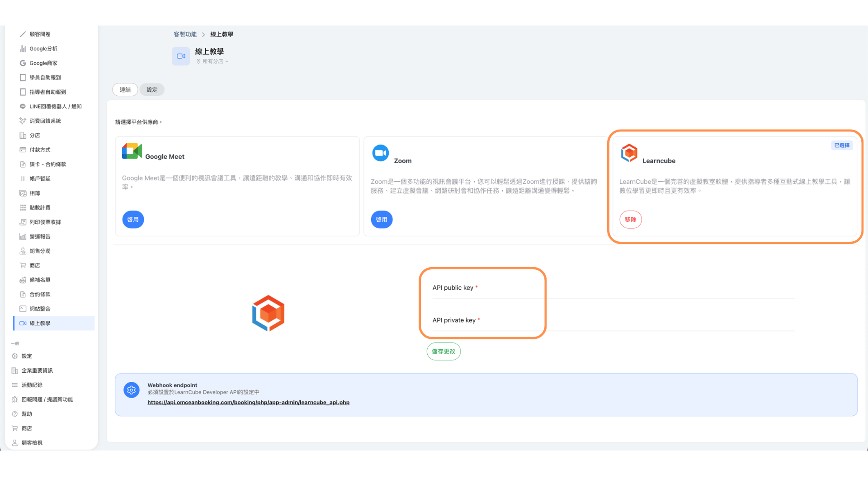Click the Learncube logo in the card

(x=629, y=153)
